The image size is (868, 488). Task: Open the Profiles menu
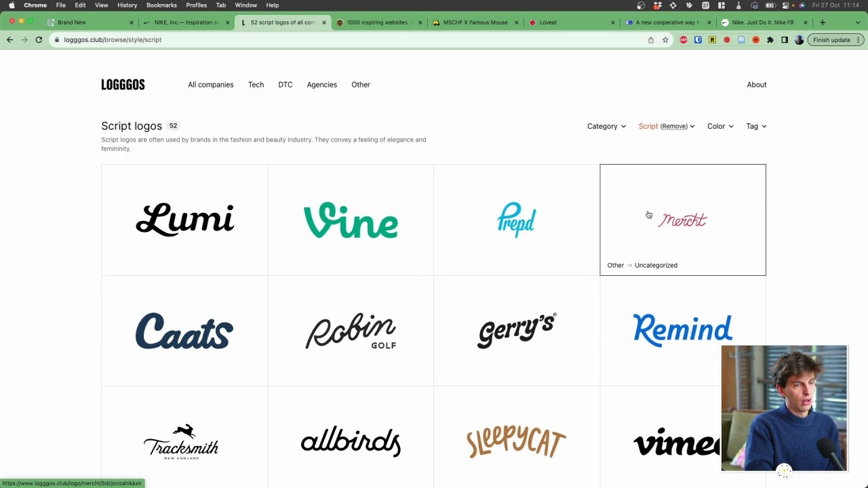[x=196, y=5]
